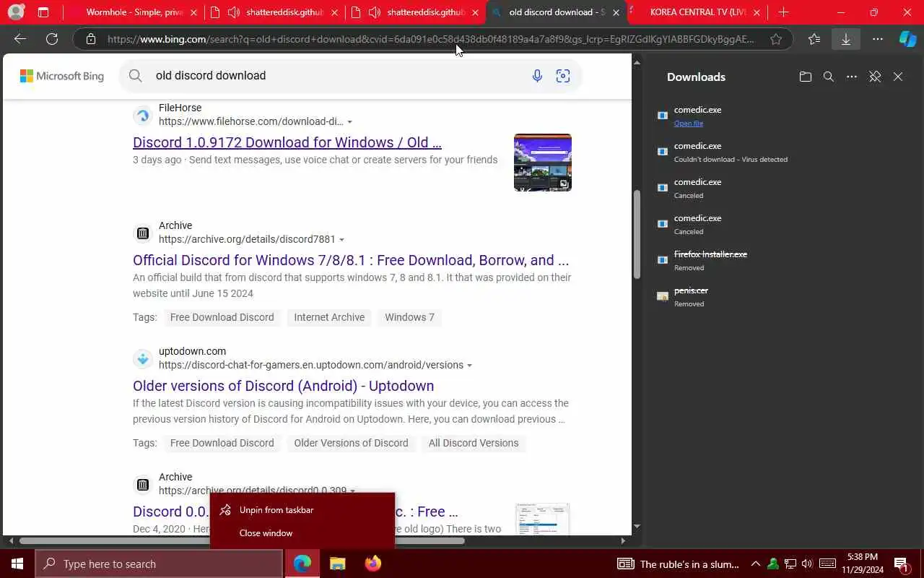Show hidden system tray icons
924x578 pixels.
tap(755, 564)
